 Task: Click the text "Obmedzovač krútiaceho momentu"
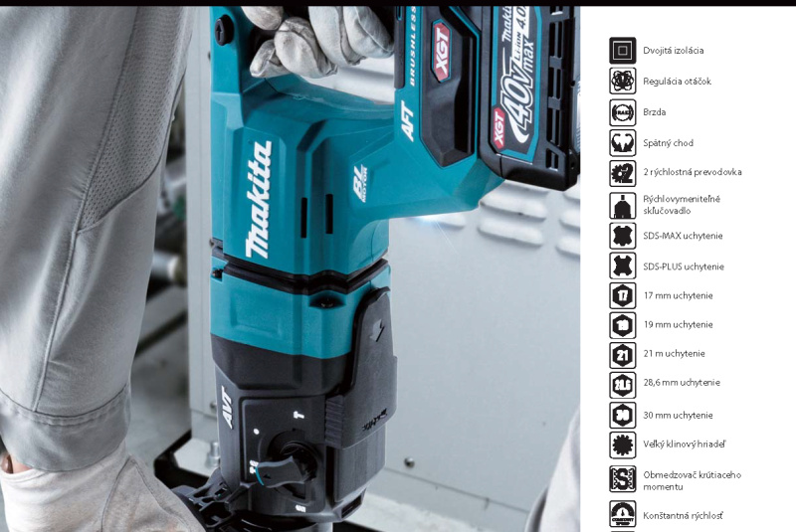pyautogui.click(x=692, y=480)
